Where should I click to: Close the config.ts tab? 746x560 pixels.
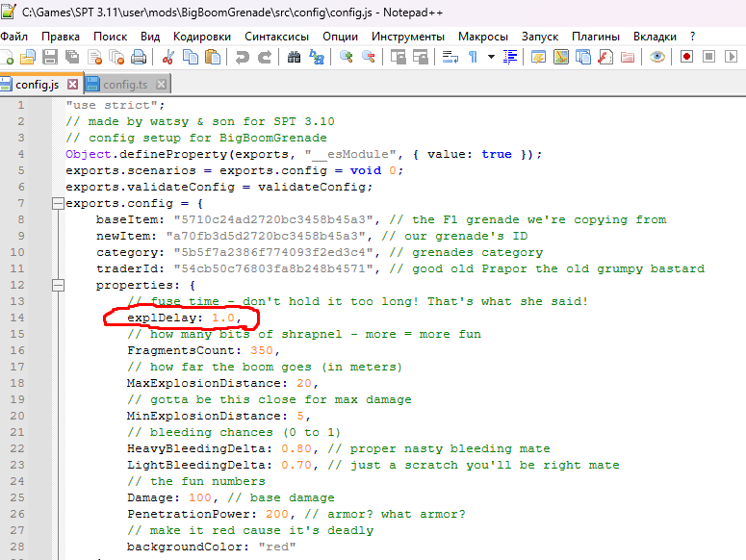point(162,84)
